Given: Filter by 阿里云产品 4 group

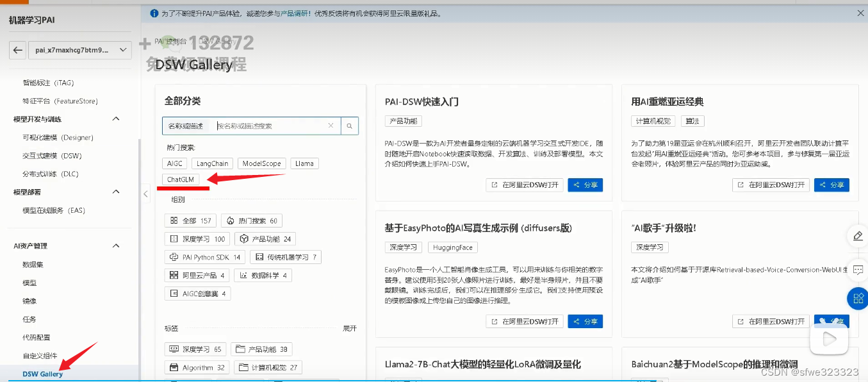Looking at the screenshot, I should click(x=197, y=276).
